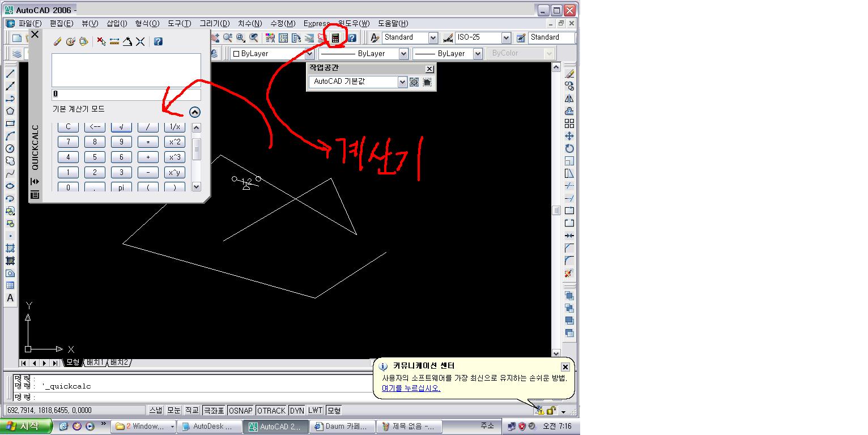The width and height of the screenshot is (868, 435).
Task: Toggle OTRACK in status bar
Action: (271, 411)
